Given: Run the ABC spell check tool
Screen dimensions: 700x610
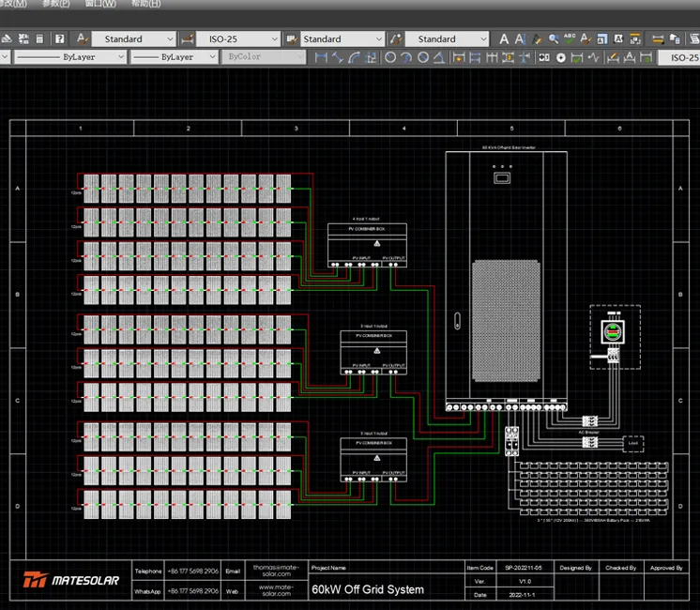Looking at the screenshot, I should click(x=570, y=39).
